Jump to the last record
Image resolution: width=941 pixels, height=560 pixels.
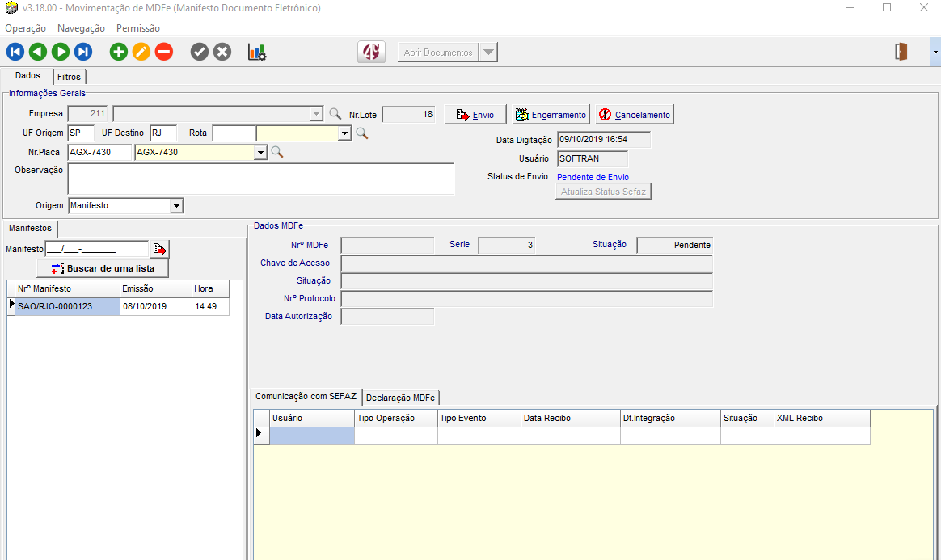point(82,52)
